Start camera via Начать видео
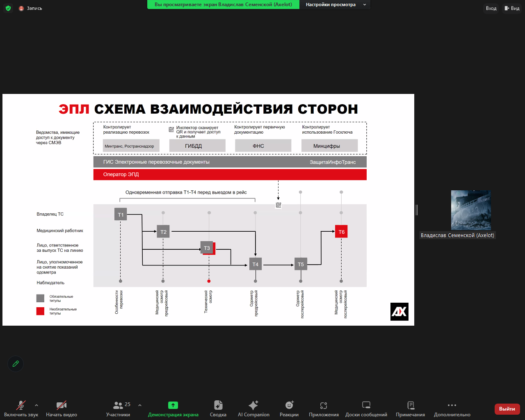Screen dimensions: 525x420 click(61, 408)
